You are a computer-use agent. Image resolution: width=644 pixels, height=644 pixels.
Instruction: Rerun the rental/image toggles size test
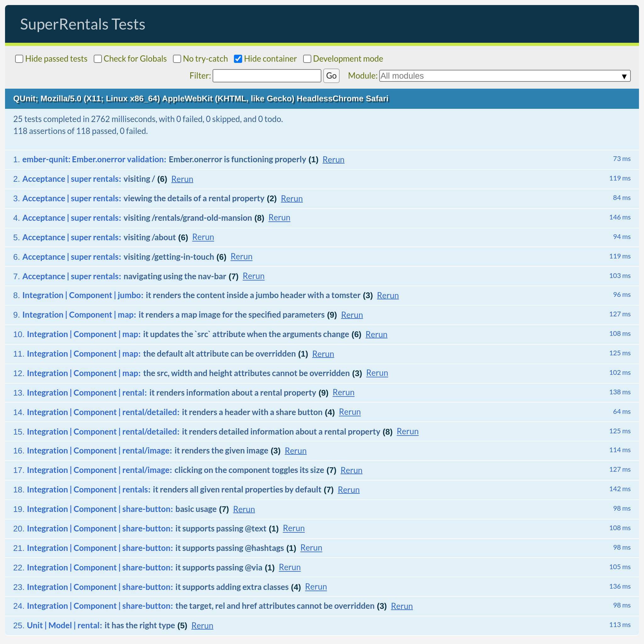click(x=351, y=470)
